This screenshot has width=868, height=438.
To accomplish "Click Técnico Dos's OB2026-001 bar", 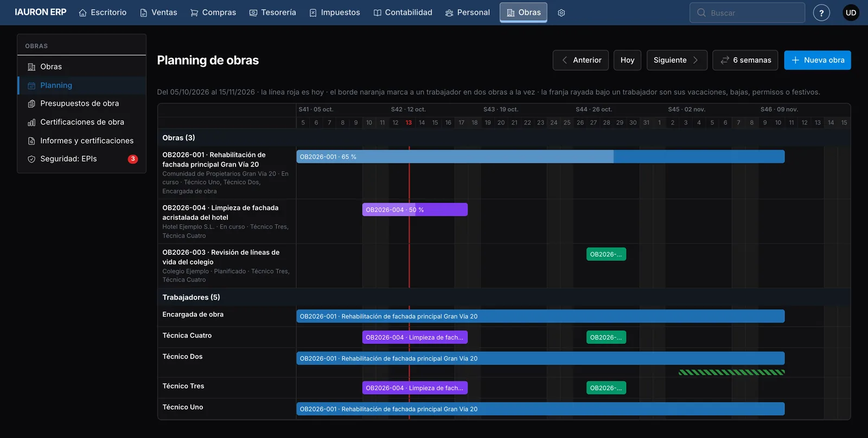I will (x=540, y=358).
